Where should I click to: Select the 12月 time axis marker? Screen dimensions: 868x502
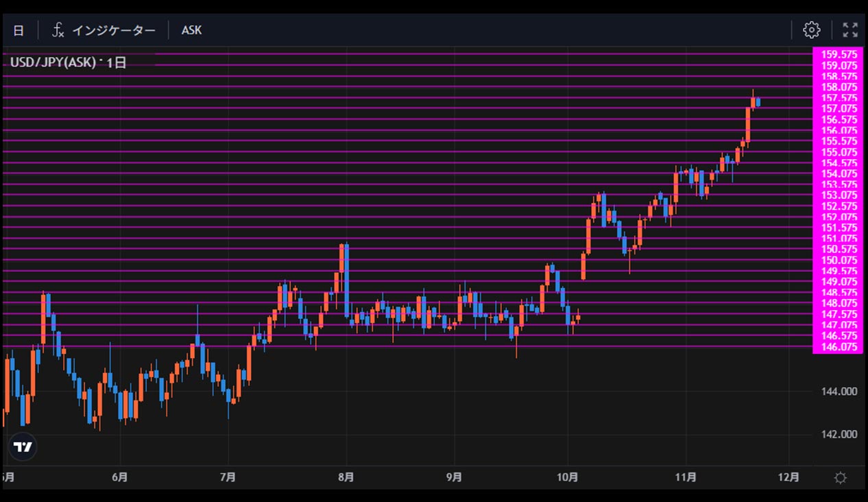click(788, 477)
